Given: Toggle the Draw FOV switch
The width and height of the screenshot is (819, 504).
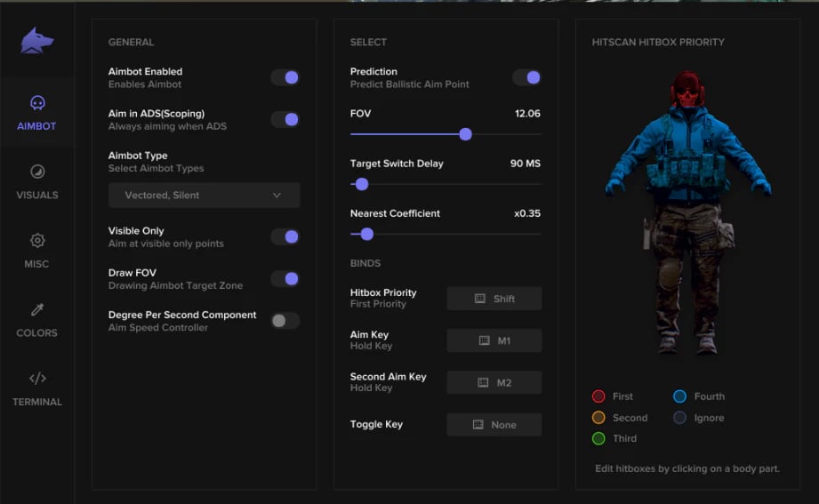Looking at the screenshot, I should tap(285, 279).
